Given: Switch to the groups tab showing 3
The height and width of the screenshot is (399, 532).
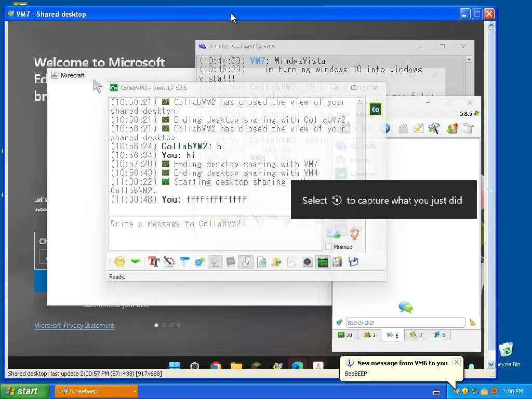Looking at the screenshot, I should [369, 335].
